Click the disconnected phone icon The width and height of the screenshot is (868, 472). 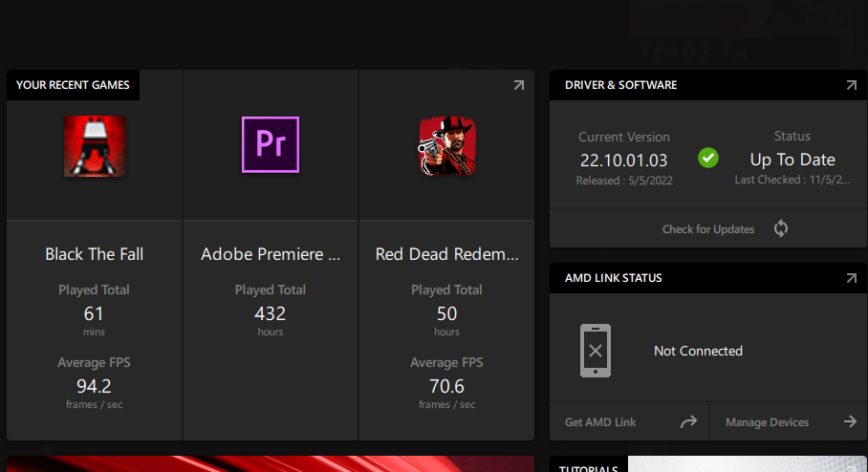596,351
